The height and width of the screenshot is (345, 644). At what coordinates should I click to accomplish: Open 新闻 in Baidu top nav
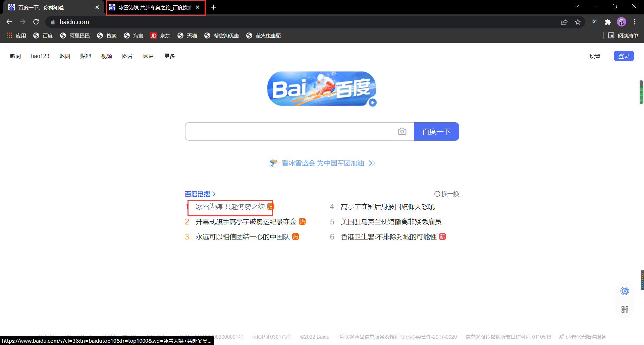click(x=15, y=56)
